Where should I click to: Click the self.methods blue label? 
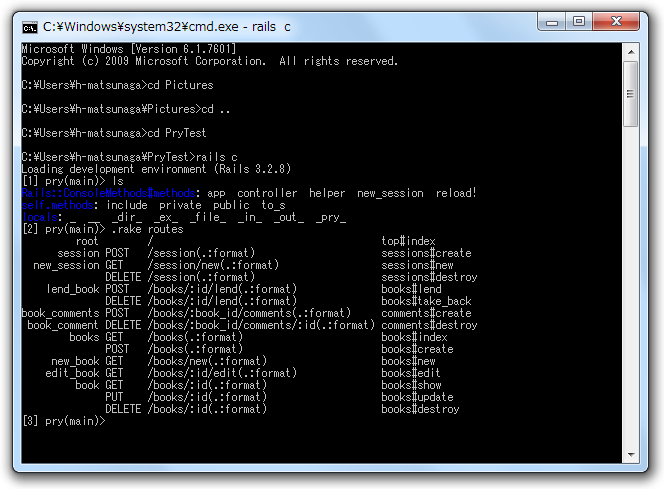coord(58,205)
